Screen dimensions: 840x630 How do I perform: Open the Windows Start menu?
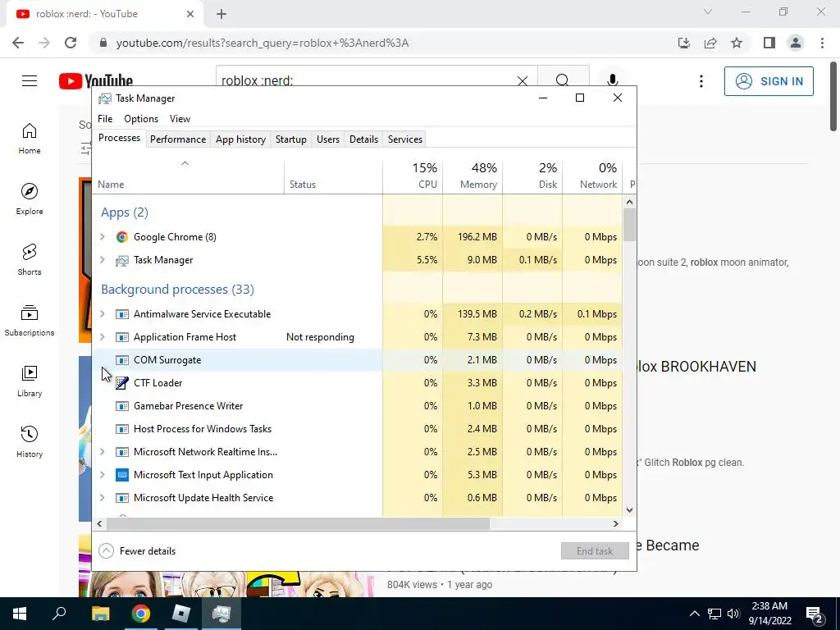(20, 614)
